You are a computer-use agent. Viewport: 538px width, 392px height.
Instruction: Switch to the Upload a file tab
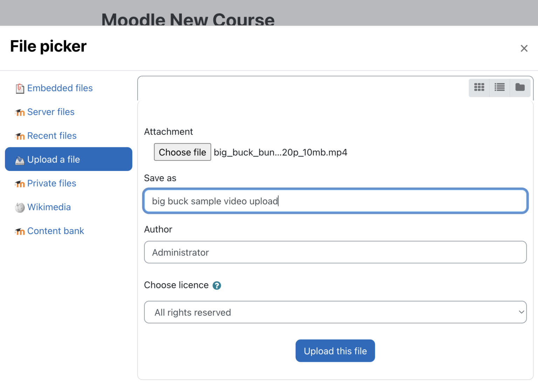pos(53,159)
